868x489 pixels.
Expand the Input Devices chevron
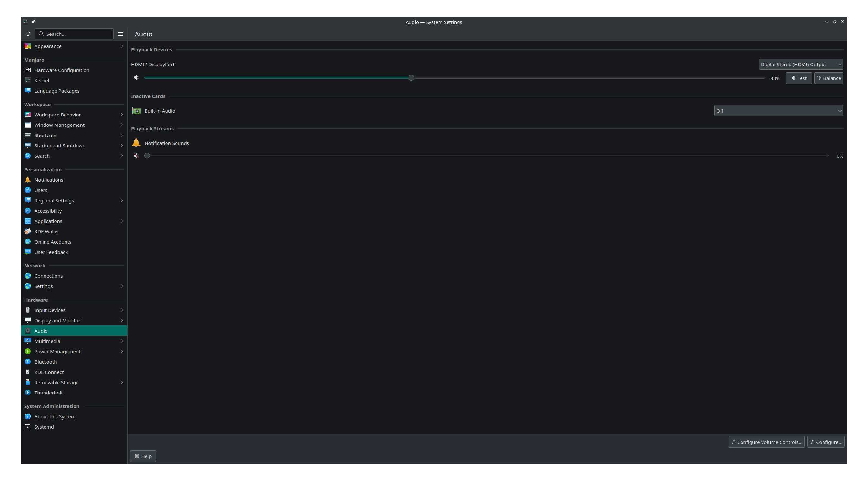(x=122, y=310)
